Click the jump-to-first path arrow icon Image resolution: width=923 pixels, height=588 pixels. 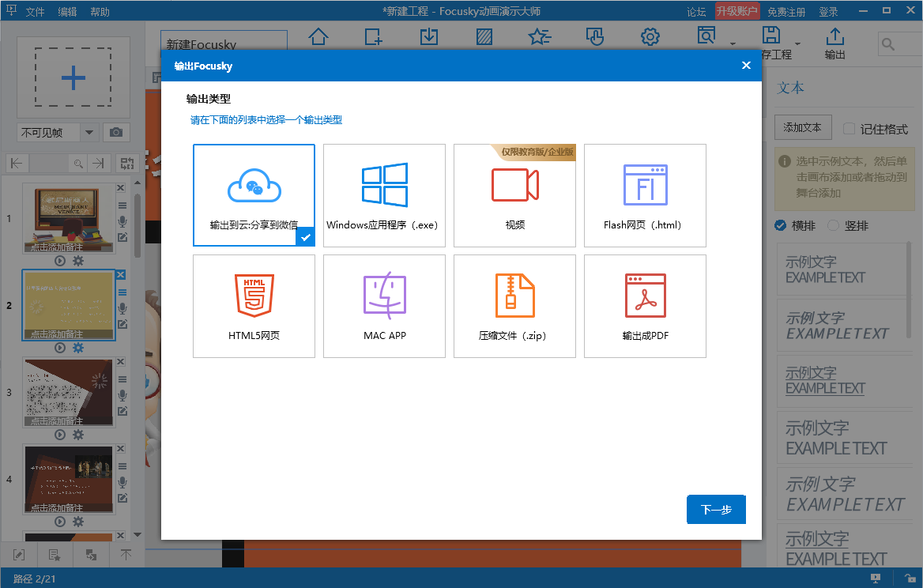point(17,163)
